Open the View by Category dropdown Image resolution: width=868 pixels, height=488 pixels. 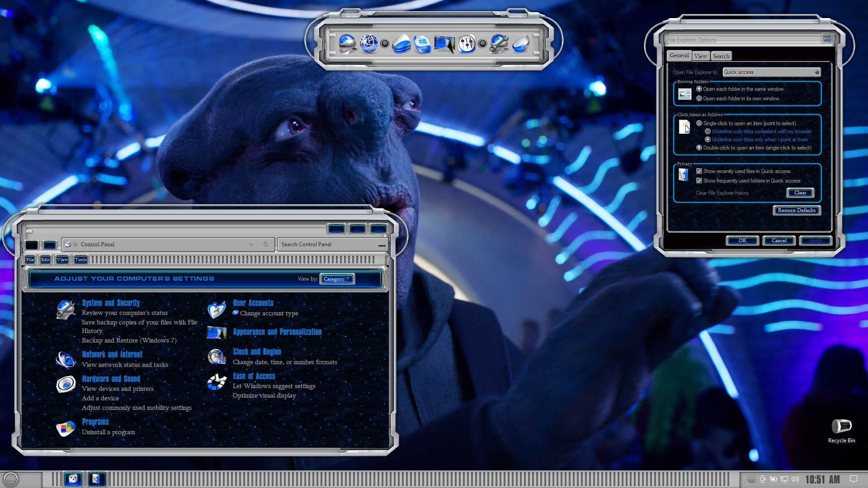pyautogui.click(x=337, y=279)
